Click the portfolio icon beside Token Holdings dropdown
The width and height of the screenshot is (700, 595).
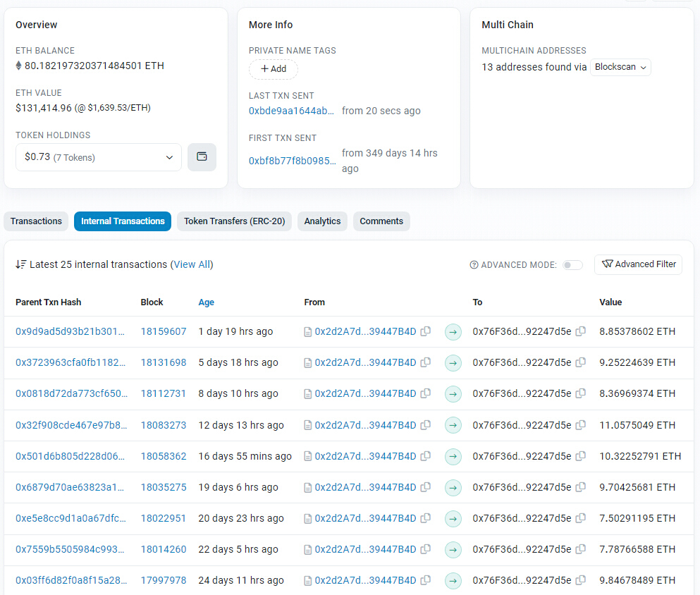coord(202,157)
